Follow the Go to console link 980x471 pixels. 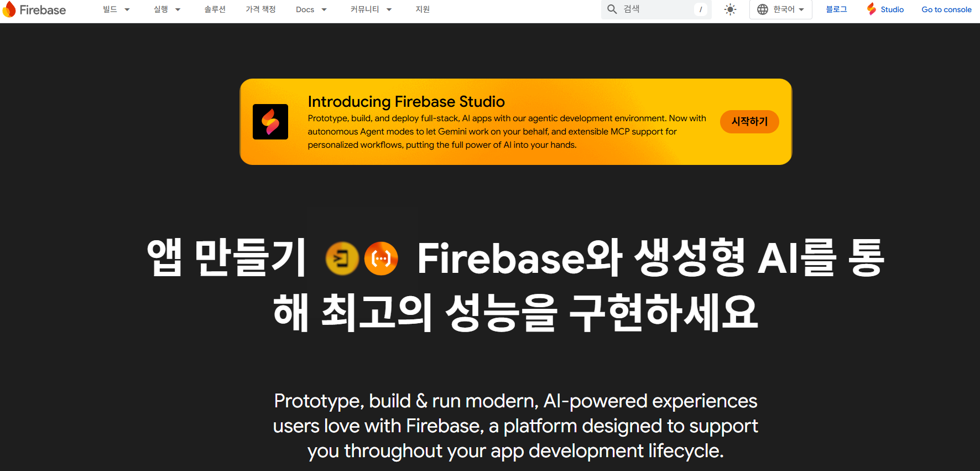[x=946, y=9]
